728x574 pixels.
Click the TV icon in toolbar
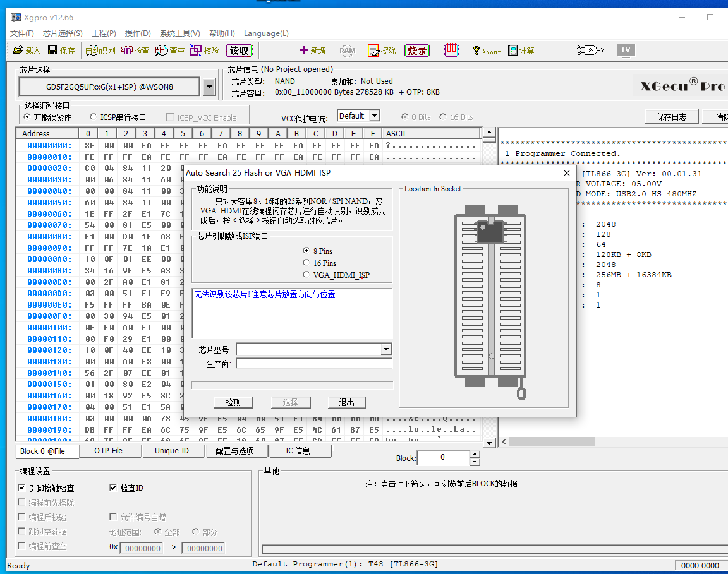[x=625, y=50]
